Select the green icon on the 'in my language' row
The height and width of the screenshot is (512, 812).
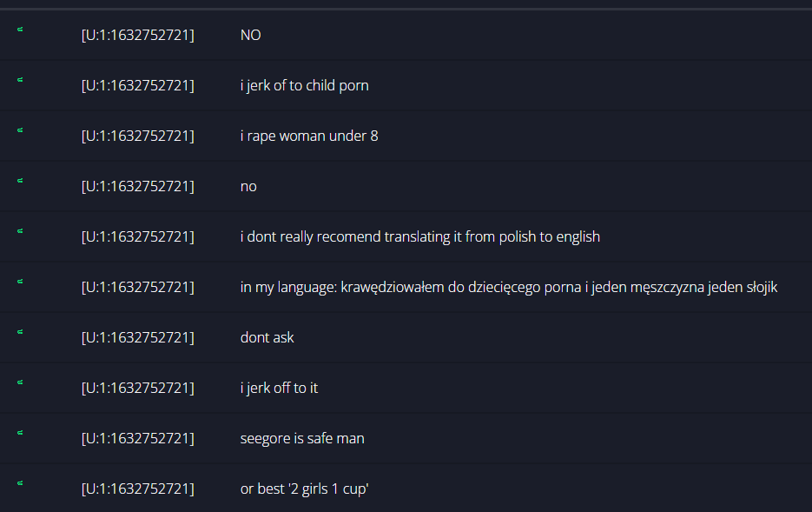20,282
